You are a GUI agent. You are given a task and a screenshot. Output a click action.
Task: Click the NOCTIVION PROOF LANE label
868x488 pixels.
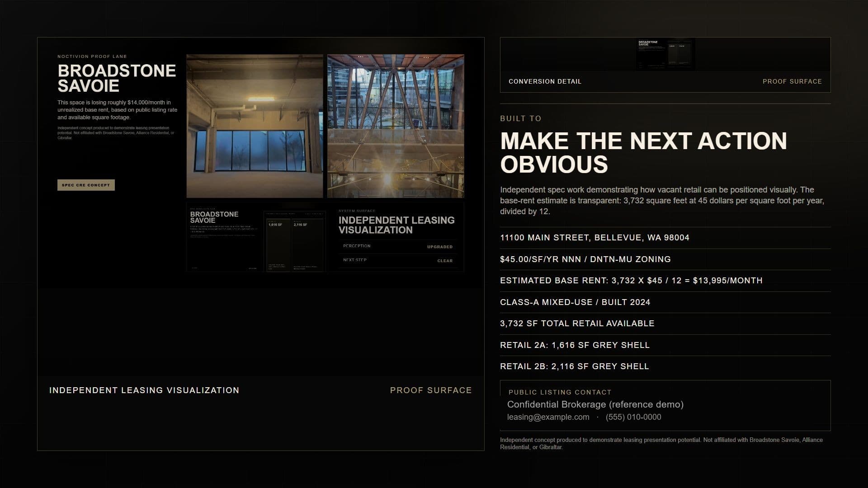click(x=92, y=56)
